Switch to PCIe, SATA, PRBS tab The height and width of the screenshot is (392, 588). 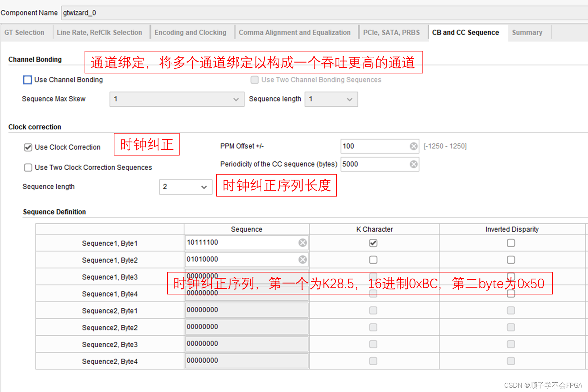click(392, 32)
